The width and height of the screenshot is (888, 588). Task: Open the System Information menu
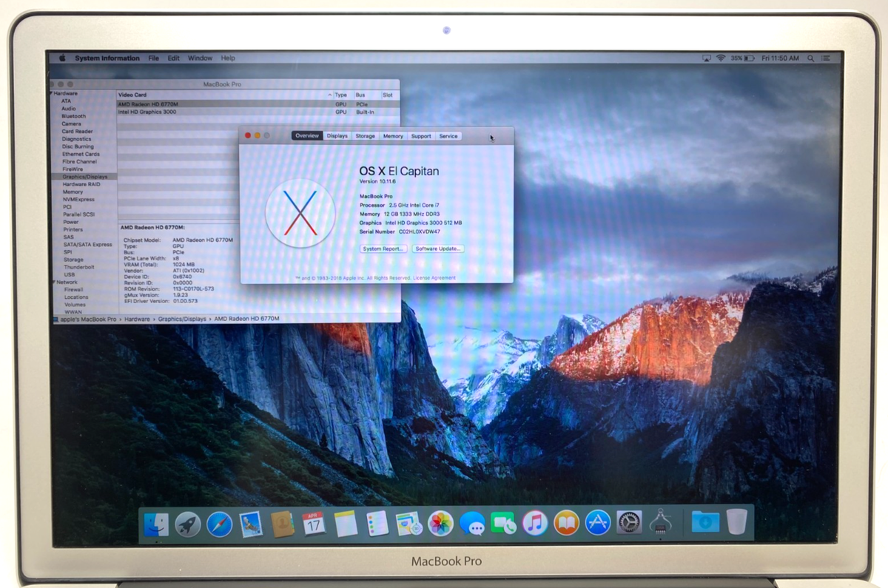[x=107, y=58]
